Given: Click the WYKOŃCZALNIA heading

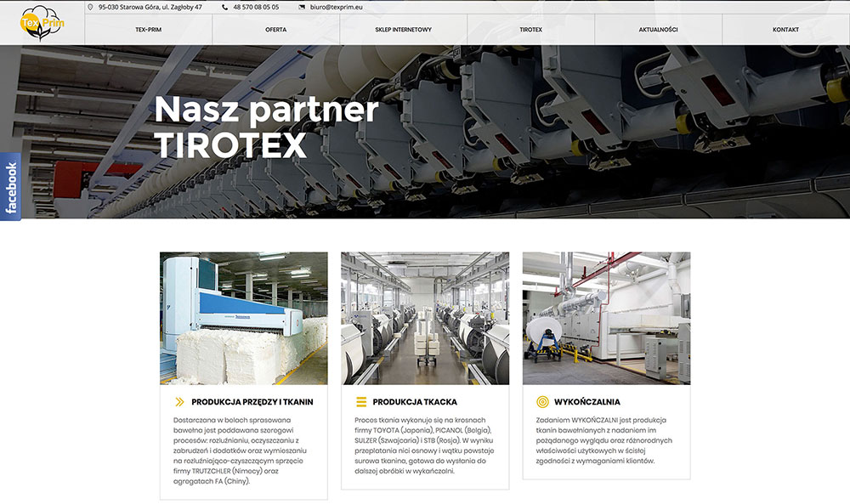Looking at the screenshot, I should click(x=587, y=401).
